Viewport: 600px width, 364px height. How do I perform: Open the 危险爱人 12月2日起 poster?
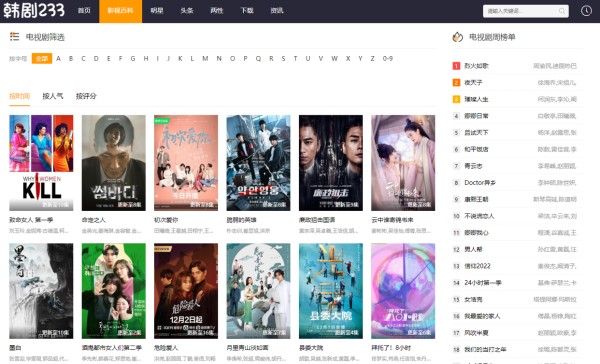(x=186, y=291)
